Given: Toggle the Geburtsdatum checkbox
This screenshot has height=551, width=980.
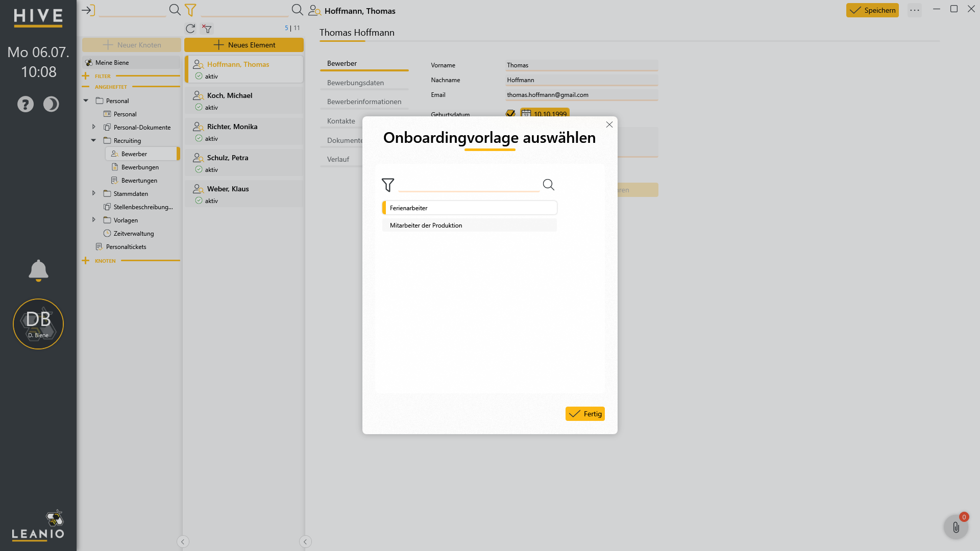Looking at the screenshot, I should tap(510, 113).
